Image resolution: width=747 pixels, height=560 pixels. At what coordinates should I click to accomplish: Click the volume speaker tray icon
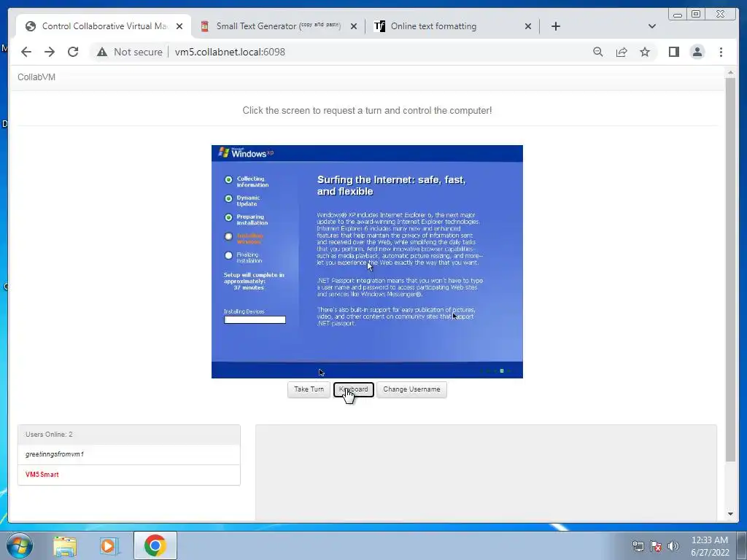(673, 546)
